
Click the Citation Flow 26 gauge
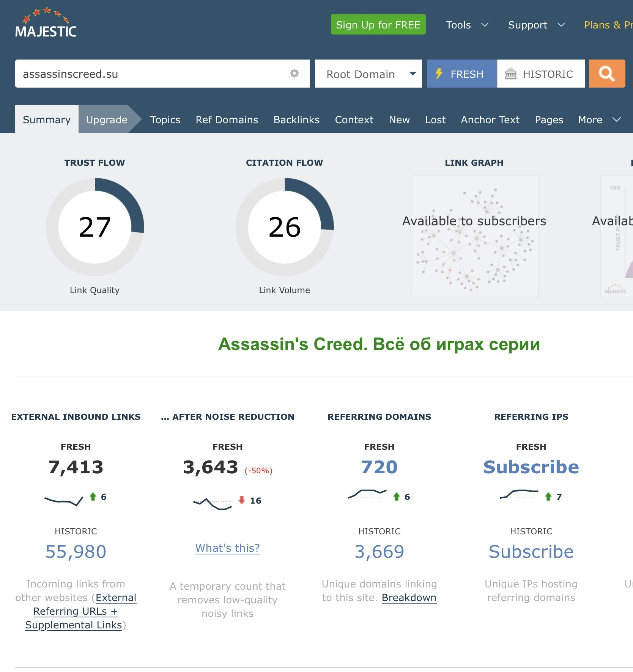click(x=285, y=227)
